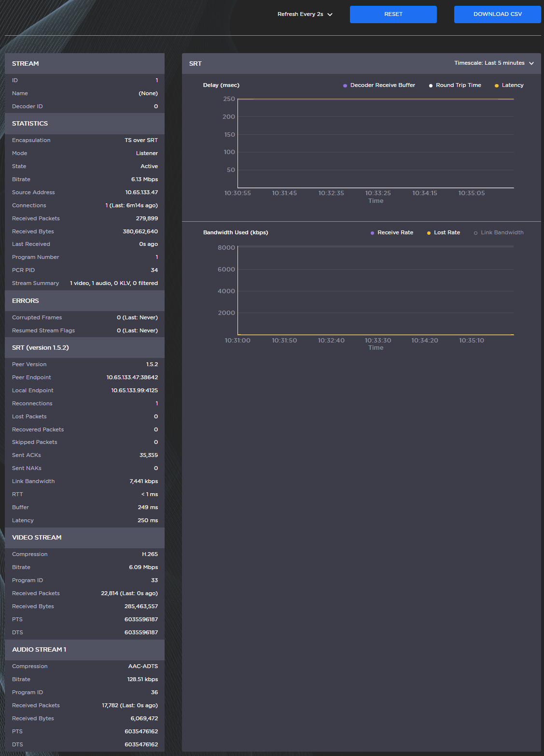
Task: Click the Decoder Receive Buffer purple legend dot
Action: (345, 86)
